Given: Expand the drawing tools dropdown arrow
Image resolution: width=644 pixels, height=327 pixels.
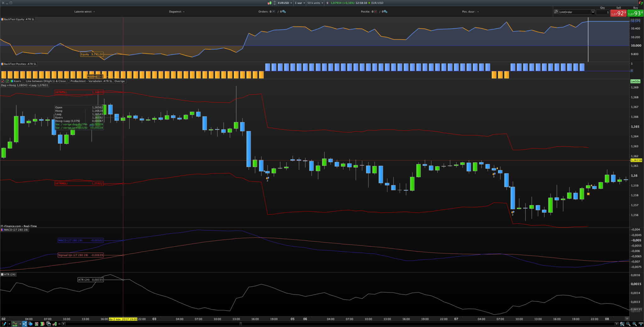Looking at the screenshot, I should (x=9, y=324).
